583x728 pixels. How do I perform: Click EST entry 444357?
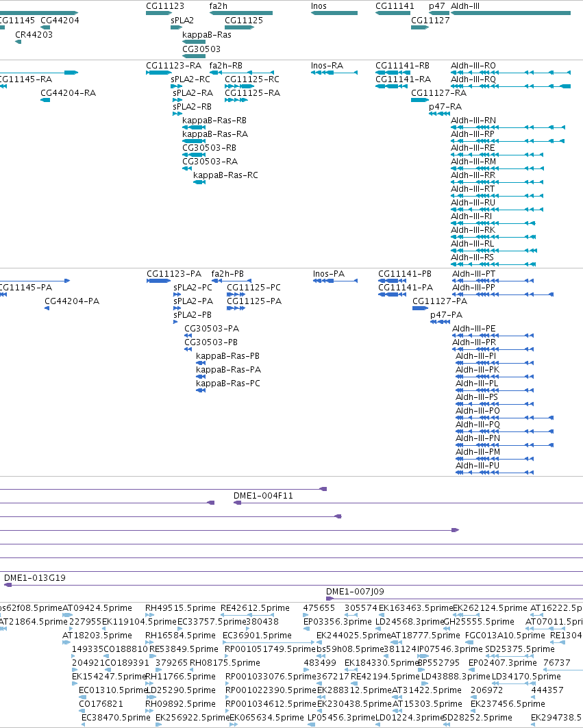coord(547,690)
